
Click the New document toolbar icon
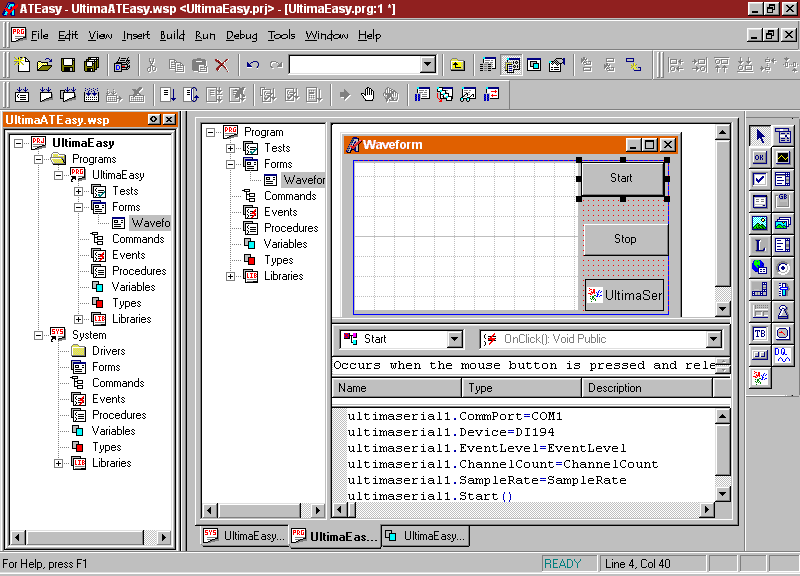(21, 65)
